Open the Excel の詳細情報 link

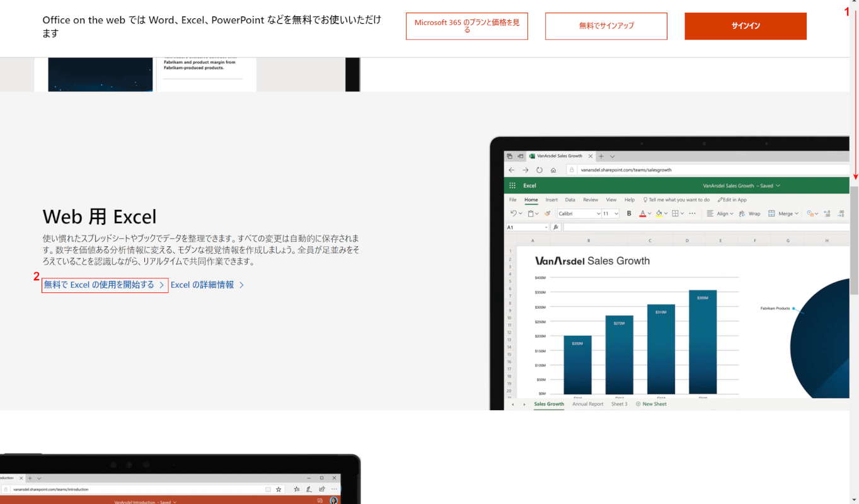(x=207, y=285)
